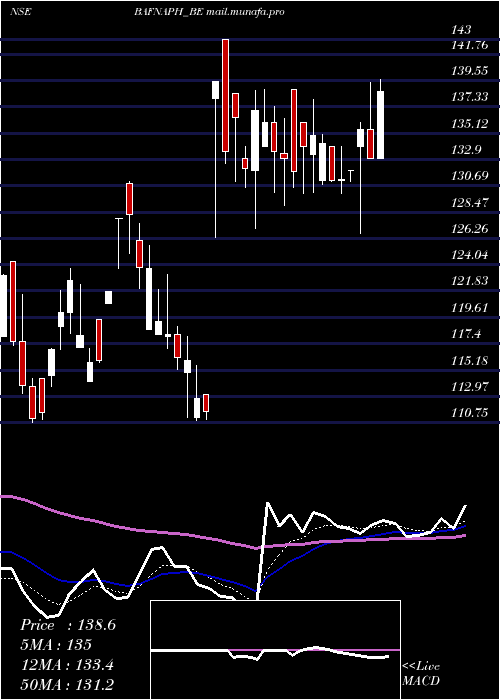
Task: Click the NSE exchange label
Action: (x=21, y=12)
